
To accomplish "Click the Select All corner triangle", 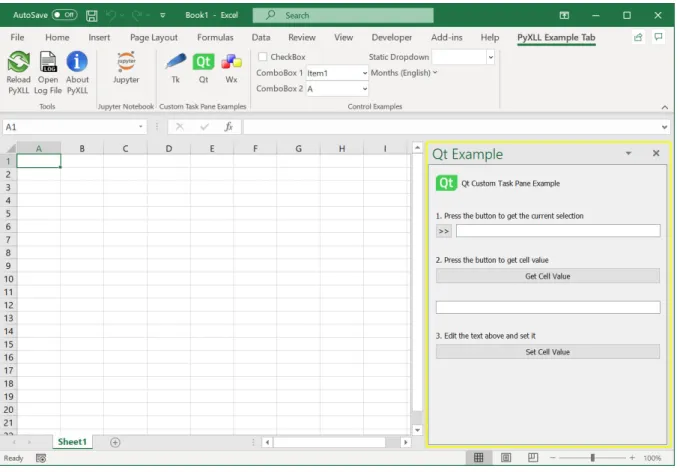I will click(9, 148).
